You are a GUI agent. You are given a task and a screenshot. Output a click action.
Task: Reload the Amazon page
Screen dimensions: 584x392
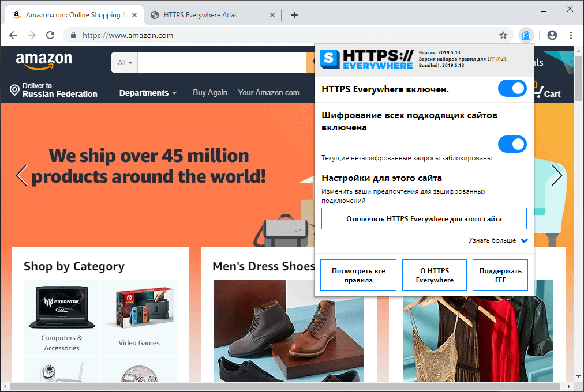50,35
